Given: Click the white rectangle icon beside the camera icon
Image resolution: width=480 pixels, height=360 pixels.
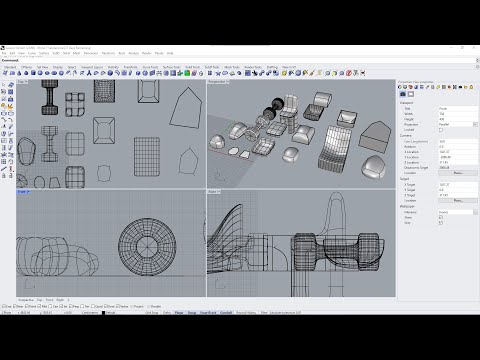Looking at the screenshot, I should click(411, 94).
